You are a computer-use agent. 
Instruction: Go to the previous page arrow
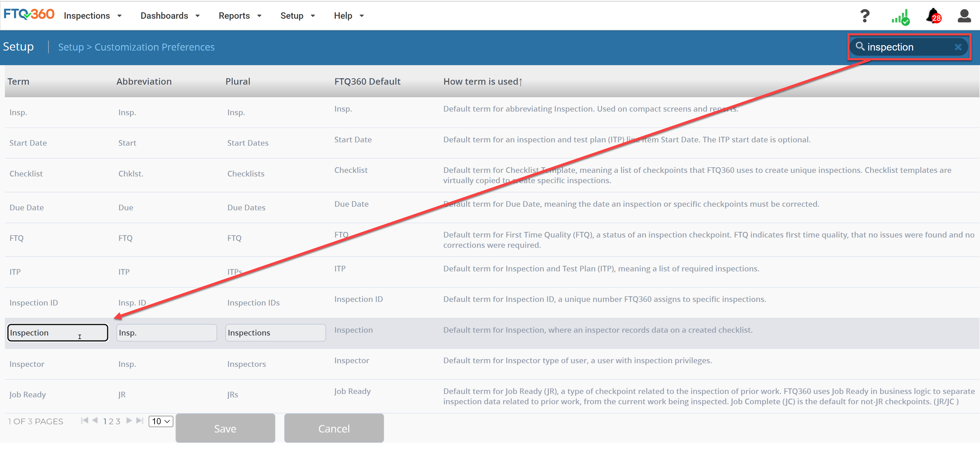pyautogui.click(x=95, y=420)
